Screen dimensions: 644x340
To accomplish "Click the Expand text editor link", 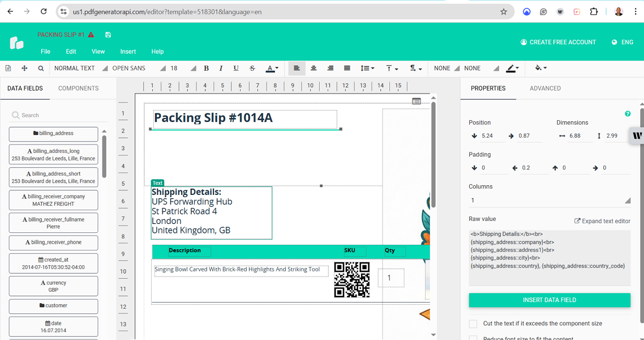I will tap(602, 221).
